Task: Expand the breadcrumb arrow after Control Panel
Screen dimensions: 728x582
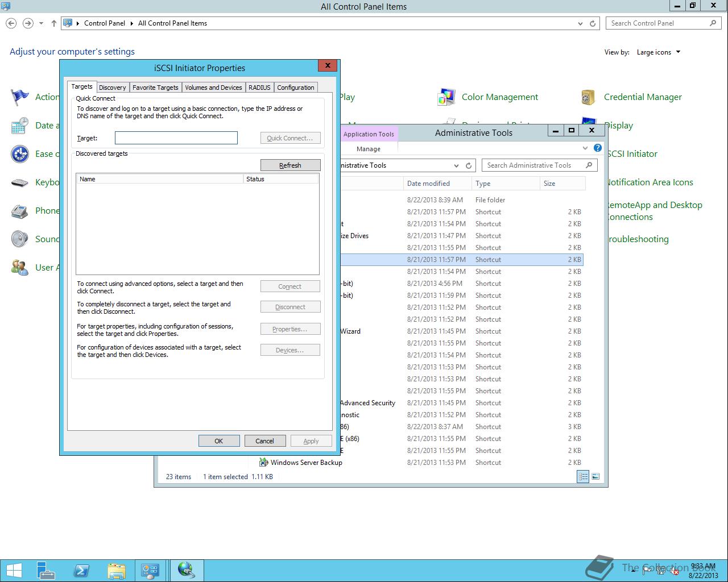Action: 131,23
